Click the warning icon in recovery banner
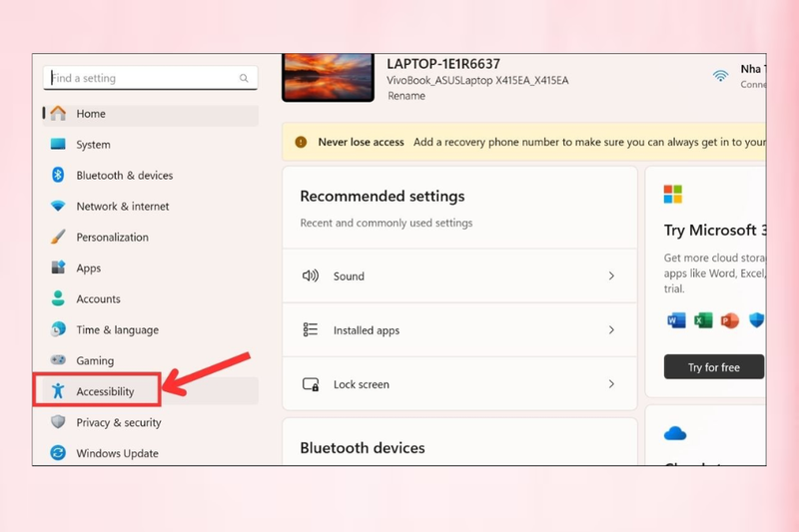The width and height of the screenshot is (799, 532). click(x=301, y=142)
